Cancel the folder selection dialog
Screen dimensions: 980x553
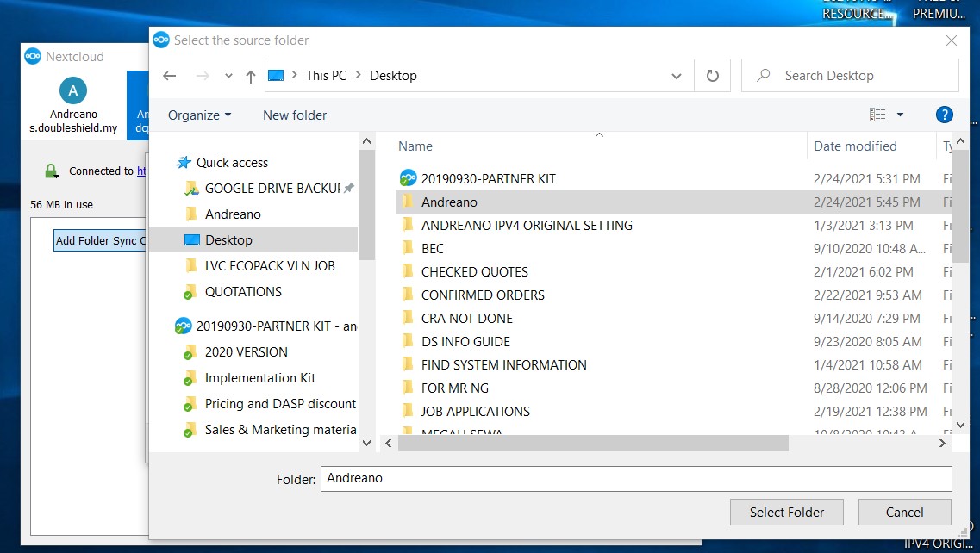904,512
